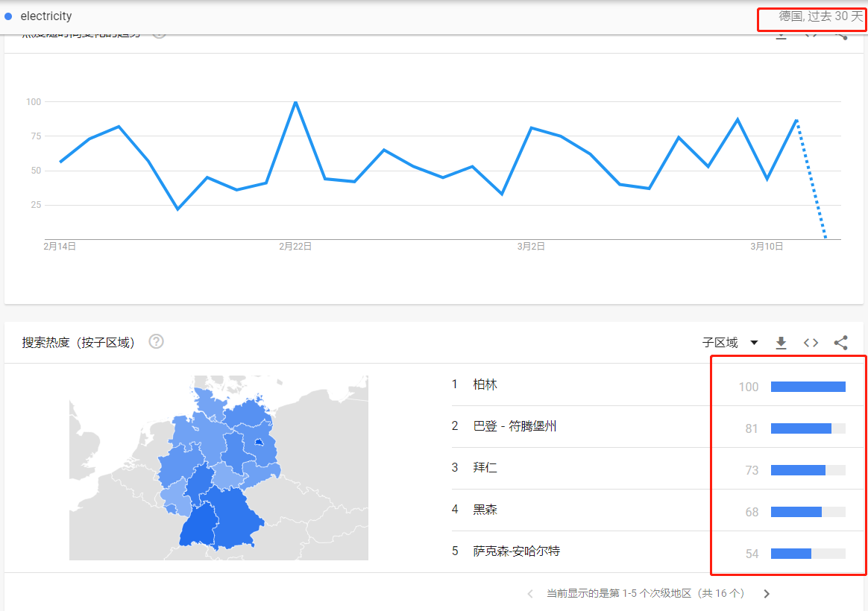The image size is (868, 611).
Task: Click the electricity search term label
Action: (46, 16)
